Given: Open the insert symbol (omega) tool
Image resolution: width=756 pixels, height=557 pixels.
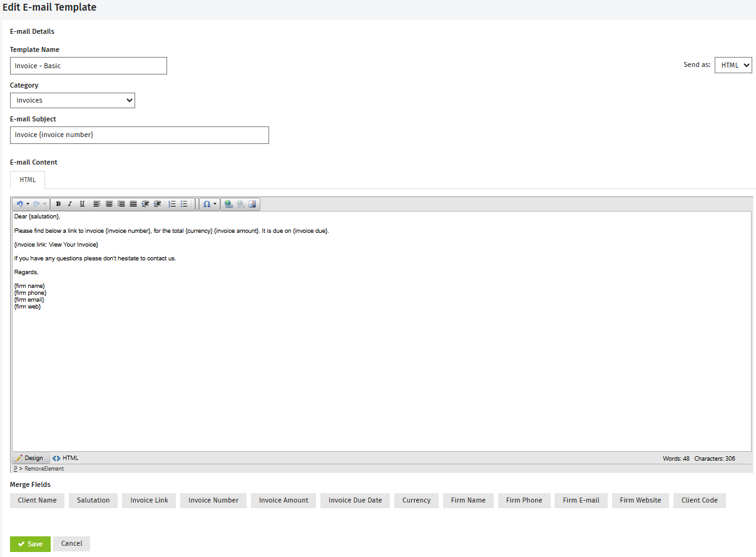Looking at the screenshot, I should coord(207,204).
